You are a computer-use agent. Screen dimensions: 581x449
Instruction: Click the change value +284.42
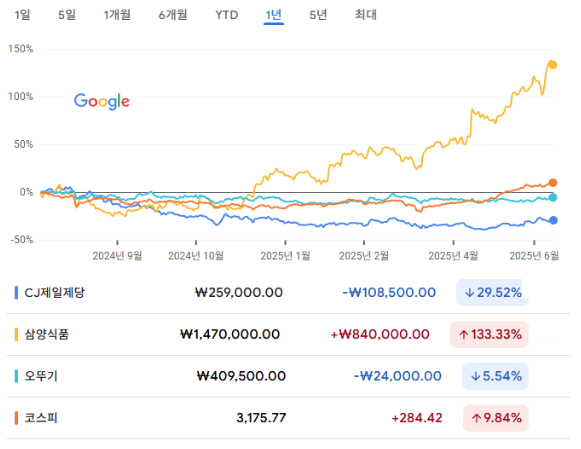(417, 418)
